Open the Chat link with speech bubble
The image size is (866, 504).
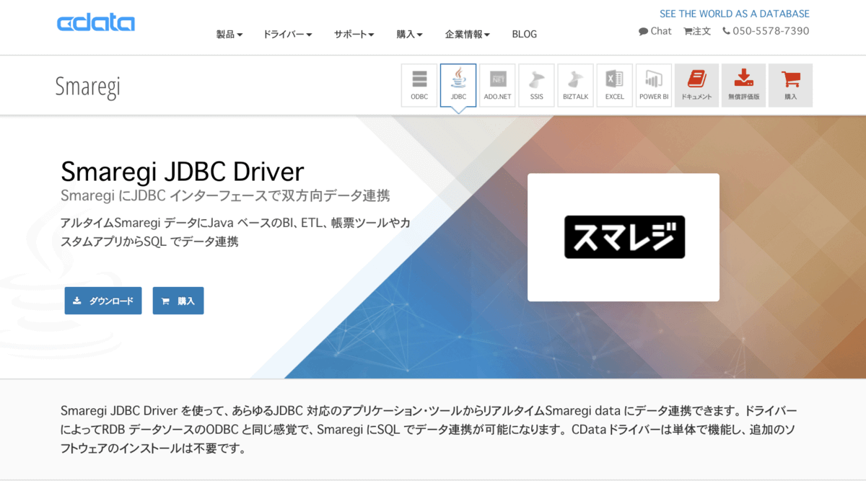pyautogui.click(x=655, y=31)
